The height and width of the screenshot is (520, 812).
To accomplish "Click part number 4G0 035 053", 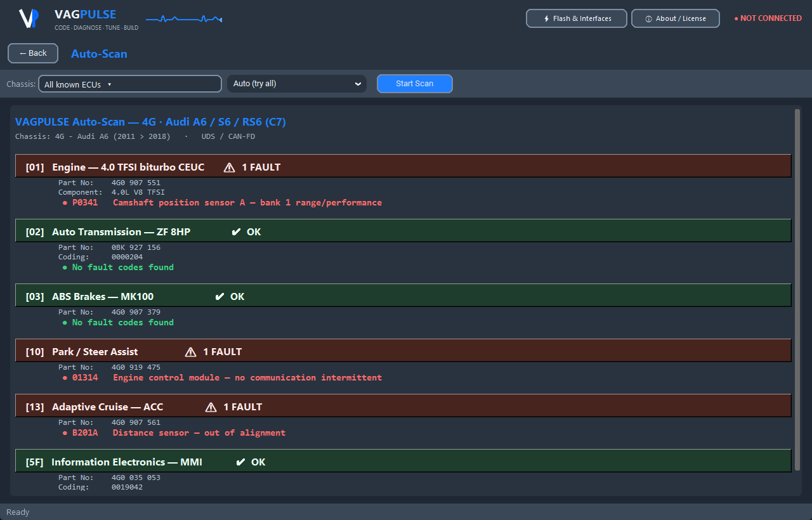I will (136, 478).
